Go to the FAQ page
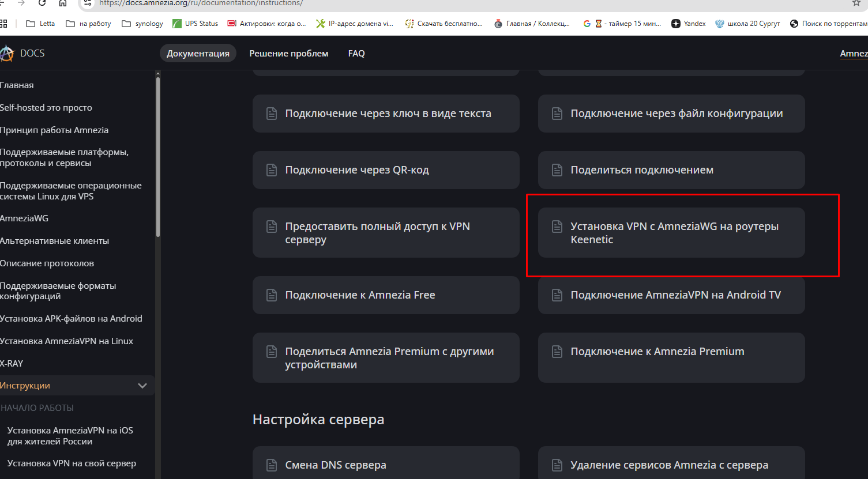 click(356, 54)
